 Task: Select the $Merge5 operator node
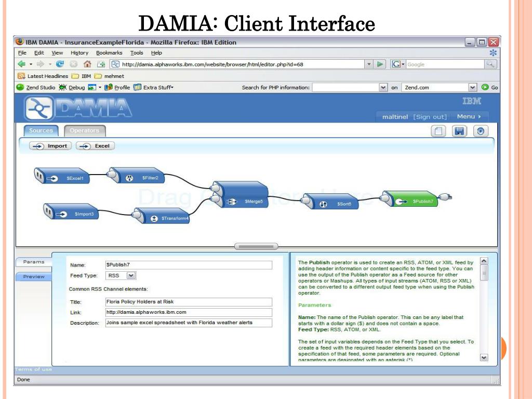(239, 194)
